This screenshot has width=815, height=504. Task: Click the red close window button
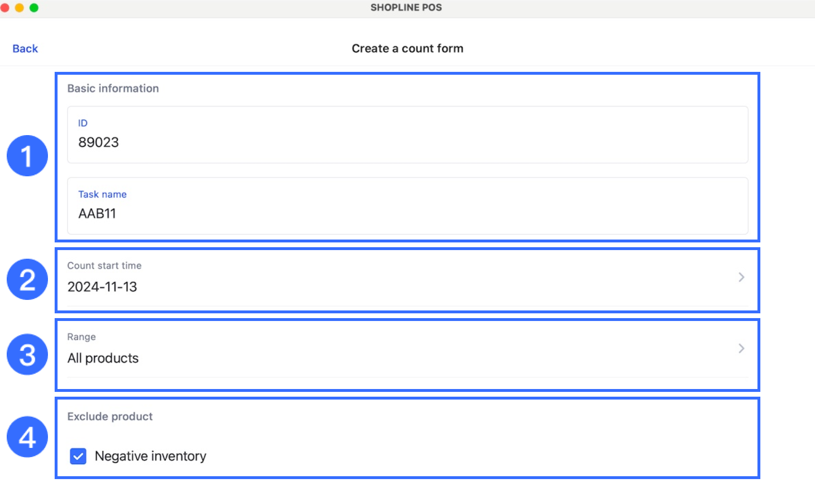(x=5, y=8)
